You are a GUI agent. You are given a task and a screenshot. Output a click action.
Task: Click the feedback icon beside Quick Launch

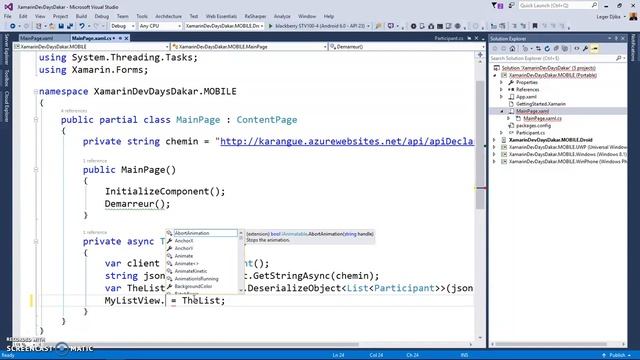tap(511, 6)
